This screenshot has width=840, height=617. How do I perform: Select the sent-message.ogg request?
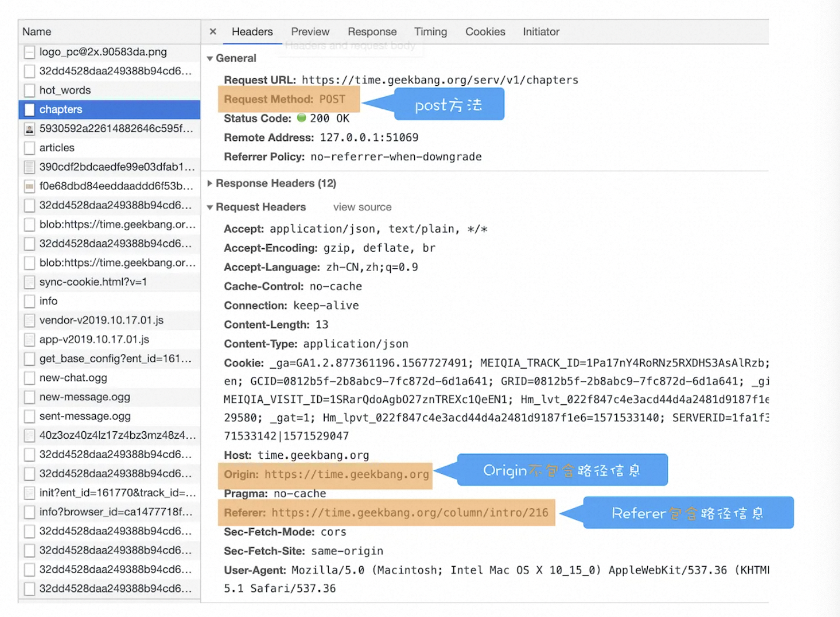tap(109, 416)
